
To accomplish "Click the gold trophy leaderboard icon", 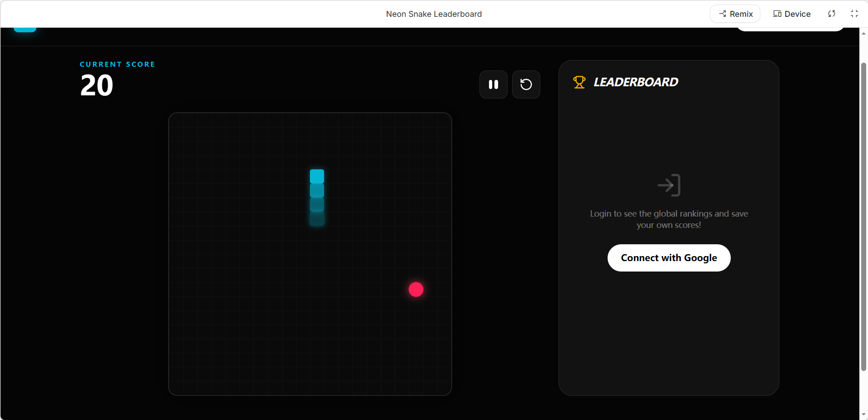I will [579, 82].
